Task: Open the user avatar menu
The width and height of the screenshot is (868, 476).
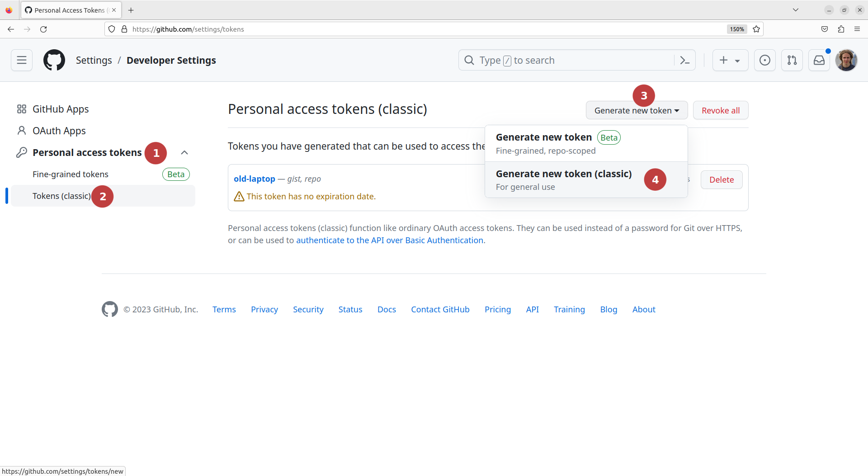Action: 846,60
